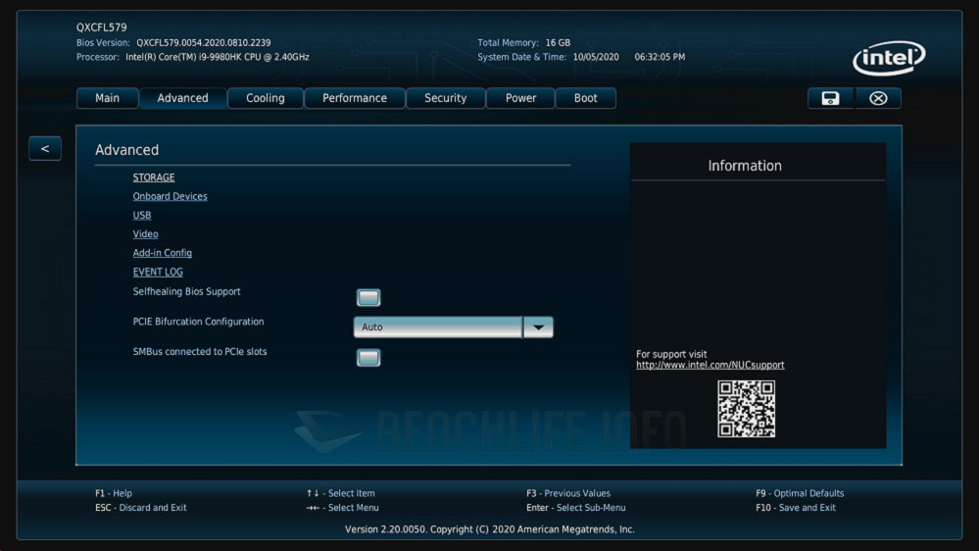
Task: Open the USB configuration link
Action: coord(142,216)
